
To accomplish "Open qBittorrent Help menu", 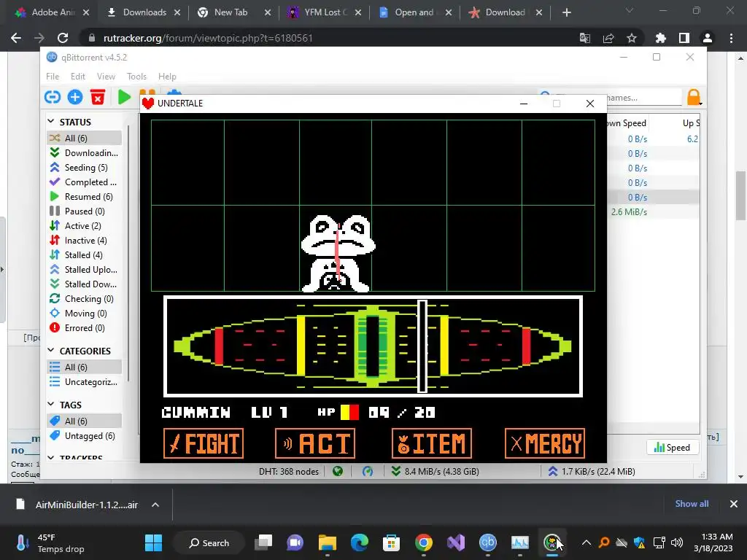I will coord(167,76).
